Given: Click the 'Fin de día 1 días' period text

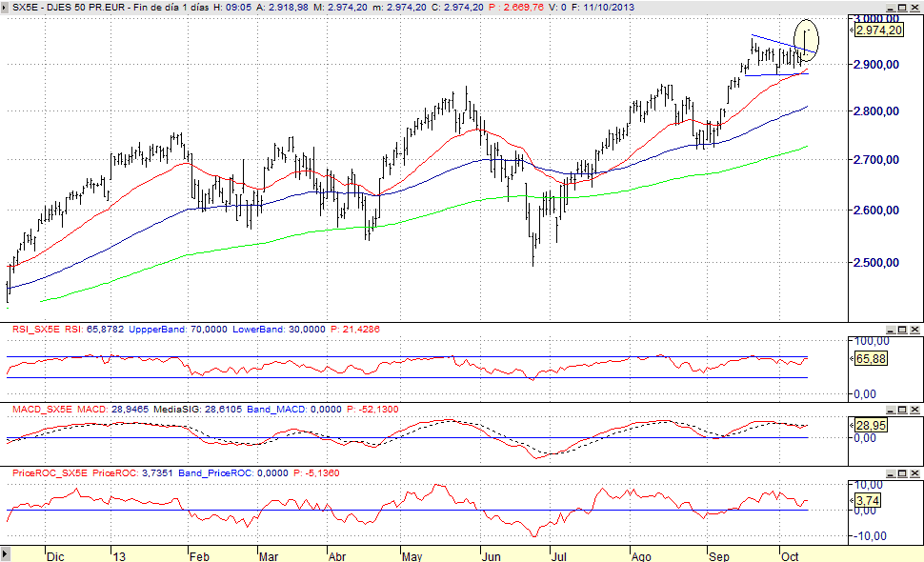Looking at the screenshot, I should 171,8.
